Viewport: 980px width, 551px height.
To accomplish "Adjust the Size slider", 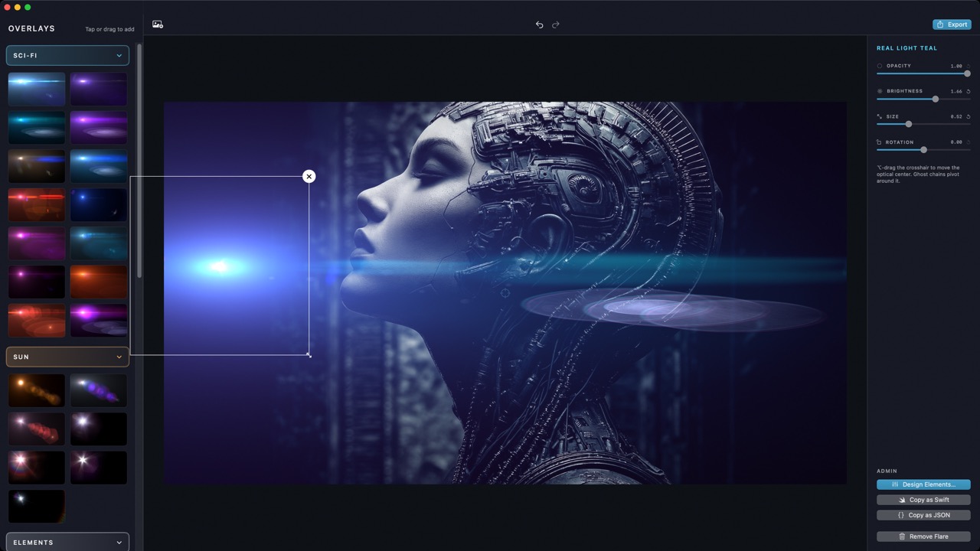I will click(923, 124).
